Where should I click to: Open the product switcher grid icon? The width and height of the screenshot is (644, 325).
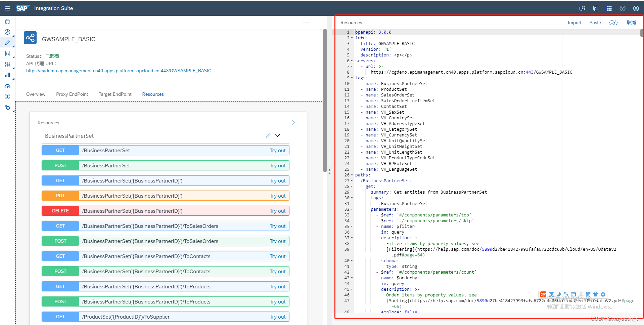tap(609, 8)
